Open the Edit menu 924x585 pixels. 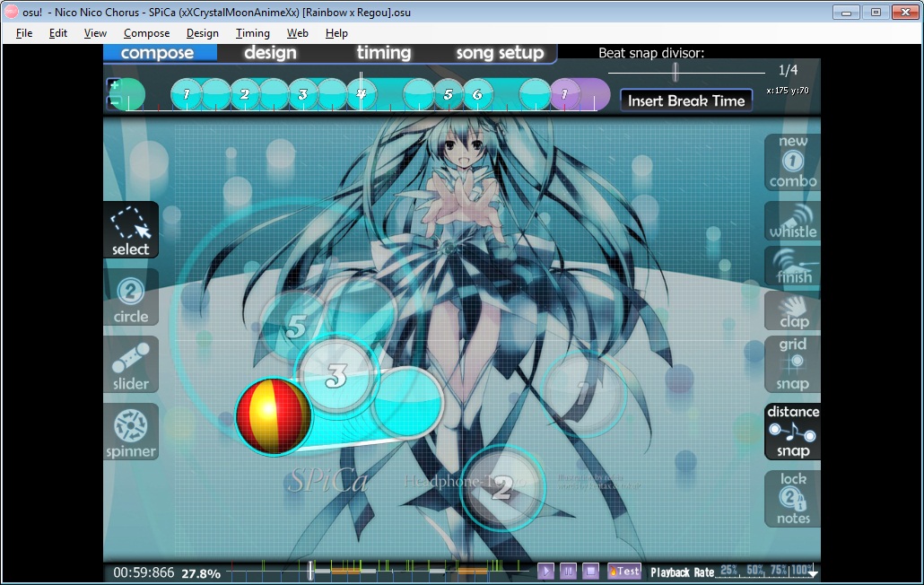click(x=57, y=33)
